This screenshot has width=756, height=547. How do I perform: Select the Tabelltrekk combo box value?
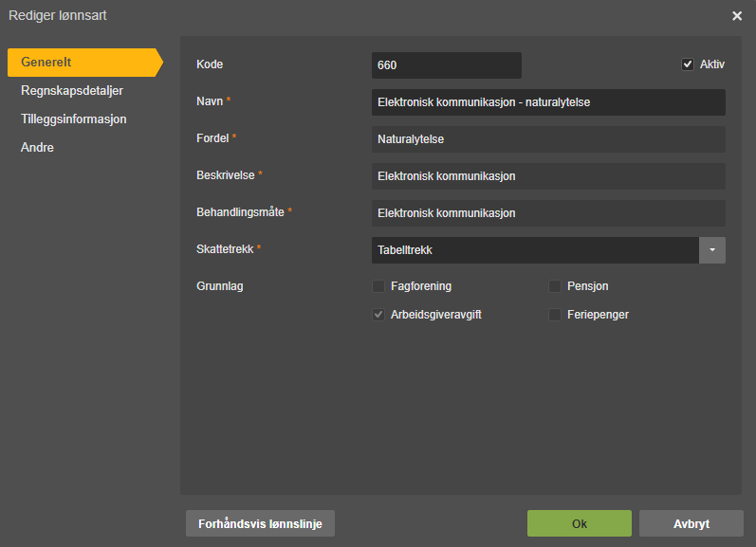click(535, 250)
